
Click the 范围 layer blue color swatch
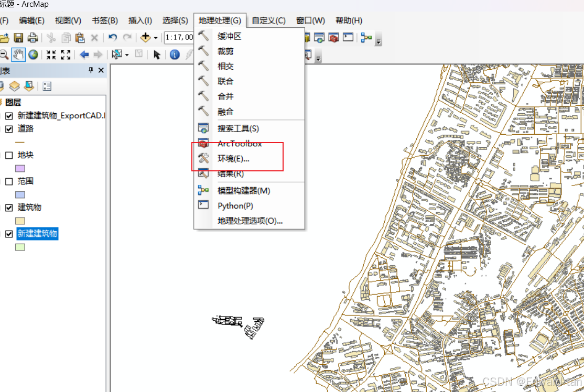20,194
